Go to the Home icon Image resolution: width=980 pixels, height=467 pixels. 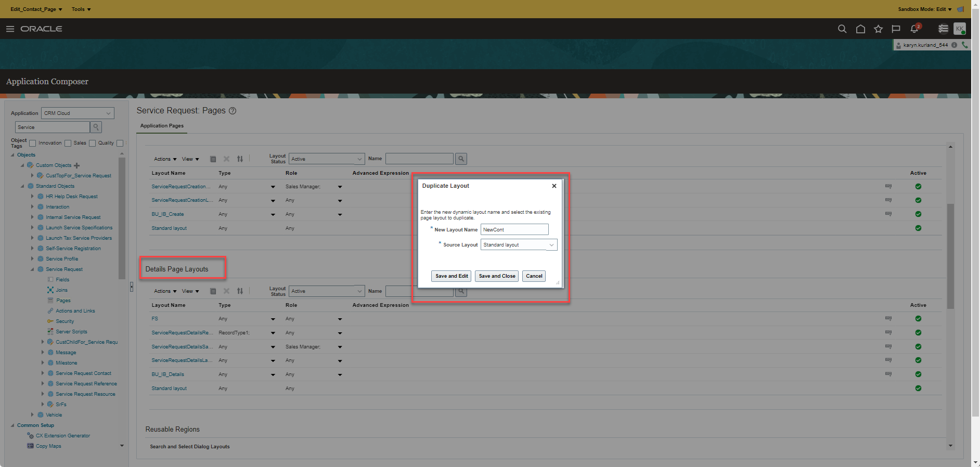pyautogui.click(x=860, y=29)
